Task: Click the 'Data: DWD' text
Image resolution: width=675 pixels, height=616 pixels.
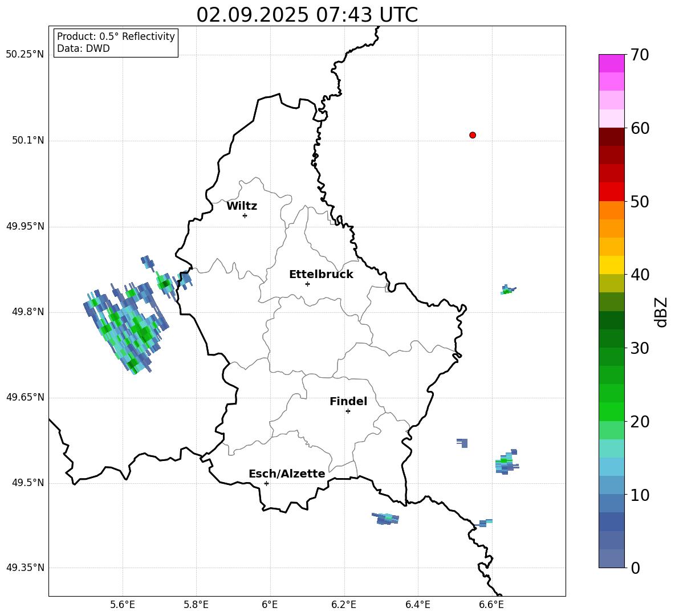Action: [x=83, y=48]
